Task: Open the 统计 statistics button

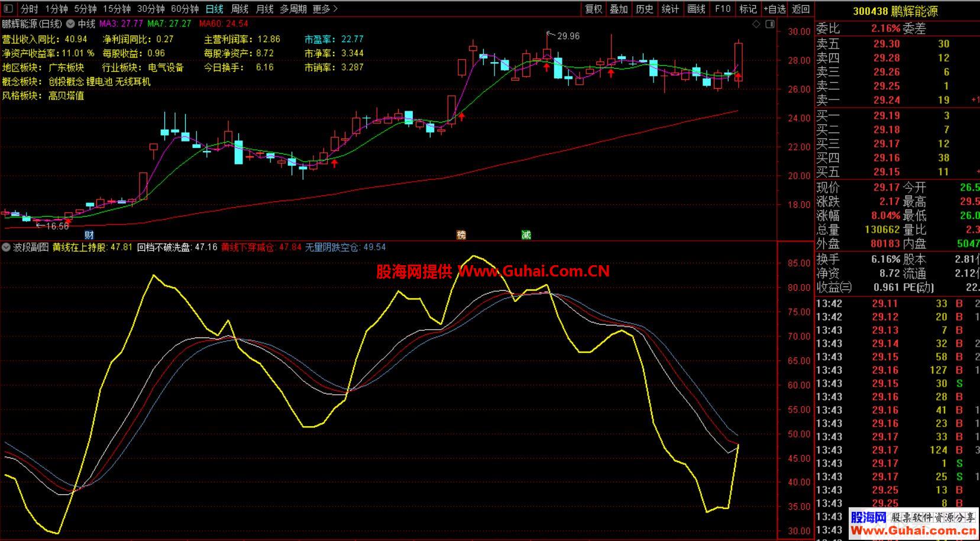Action: [670, 9]
